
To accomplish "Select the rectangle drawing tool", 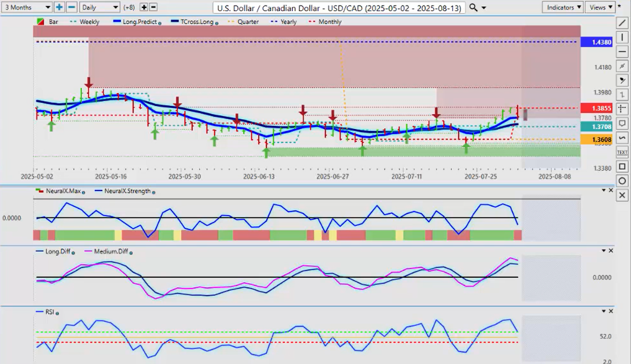I will click(623, 166).
